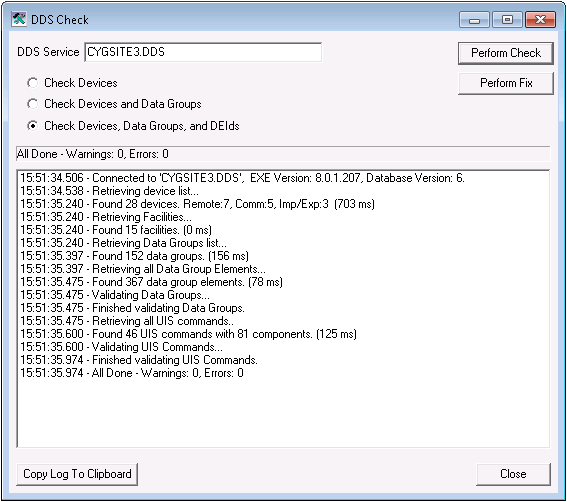The width and height of the screenshot is (567, 502).
Task: Focus the DDS Service input field
Action: (x=203, y=52)
